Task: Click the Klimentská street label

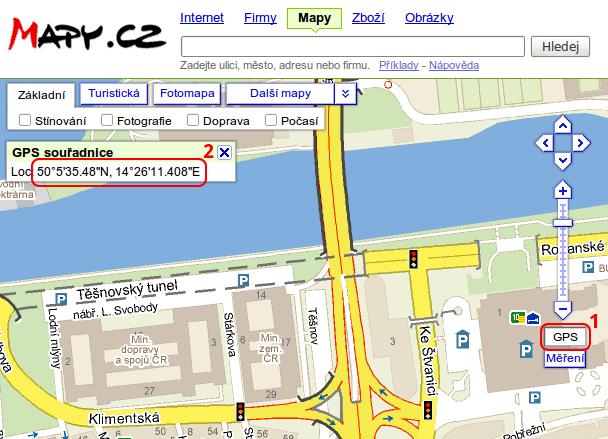Action: coord(124,418)
